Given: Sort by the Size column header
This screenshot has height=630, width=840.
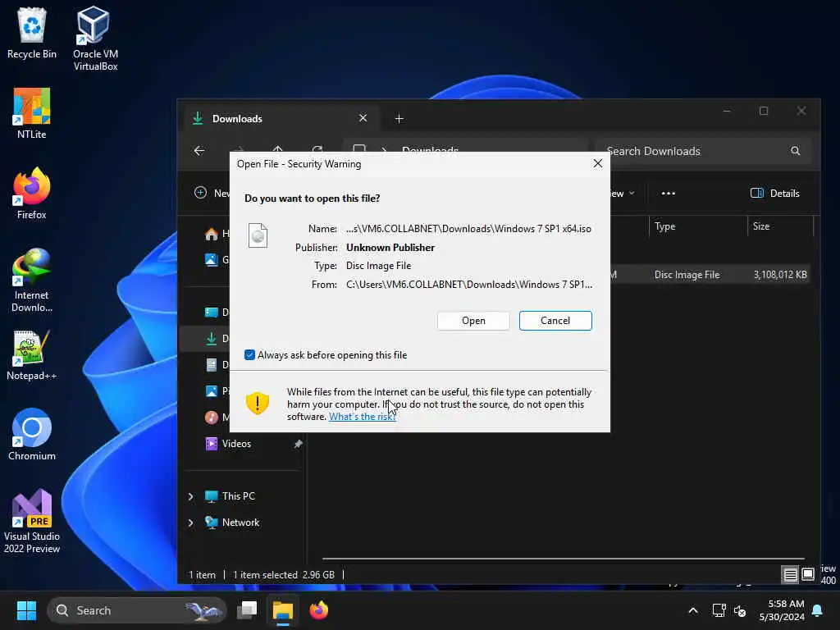Looking at the screenshot, I should (x=780, y=226).
